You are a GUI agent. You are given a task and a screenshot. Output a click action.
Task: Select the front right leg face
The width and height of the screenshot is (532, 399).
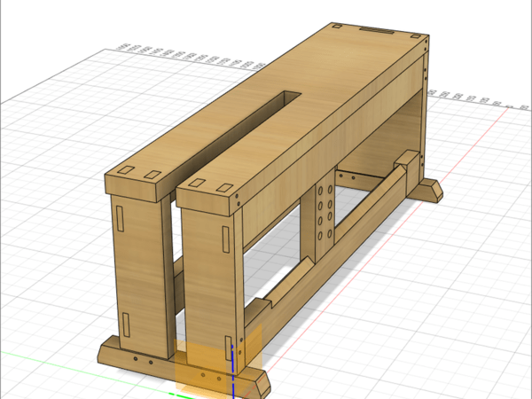tap(206, 284)
